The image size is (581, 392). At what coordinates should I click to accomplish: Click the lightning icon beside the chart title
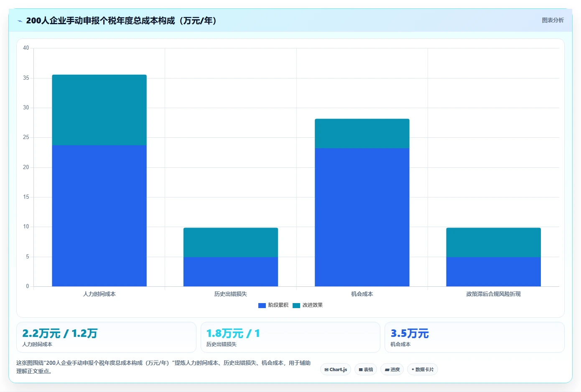[20, 21]
